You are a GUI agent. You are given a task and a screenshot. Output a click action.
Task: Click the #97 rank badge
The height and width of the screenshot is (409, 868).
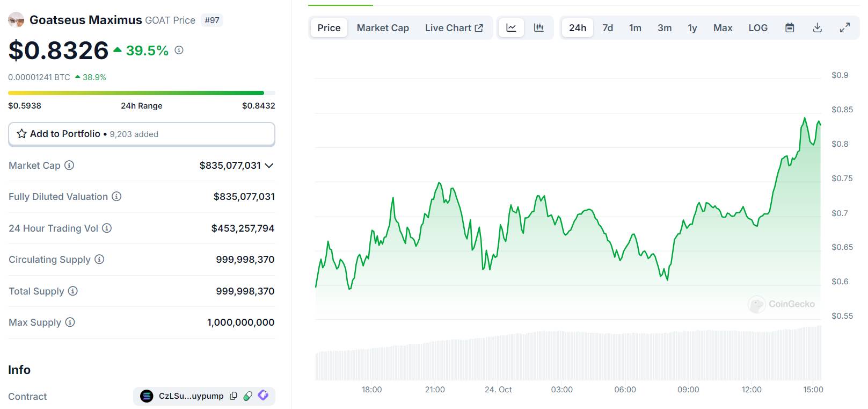(212, 20)
